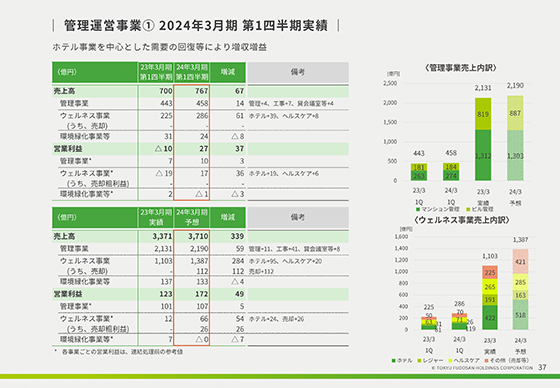Click the chart title 〈ウェルネス事業売上内訳〉
Screen dimensions: 560x388
pos(461,220)
